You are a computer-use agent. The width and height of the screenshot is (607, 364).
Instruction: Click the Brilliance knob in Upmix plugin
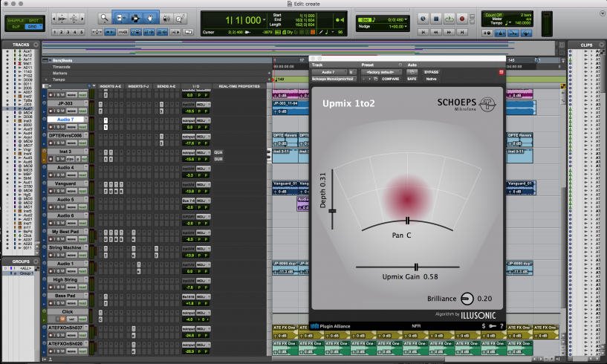tap(467, 299)
